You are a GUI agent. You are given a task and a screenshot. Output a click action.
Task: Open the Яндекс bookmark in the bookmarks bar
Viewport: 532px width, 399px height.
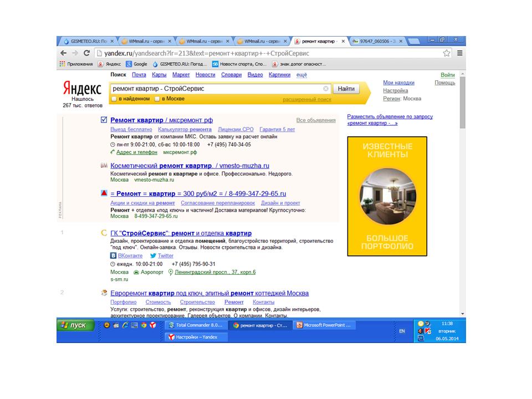pyautogui.click(x=109, y=64)
